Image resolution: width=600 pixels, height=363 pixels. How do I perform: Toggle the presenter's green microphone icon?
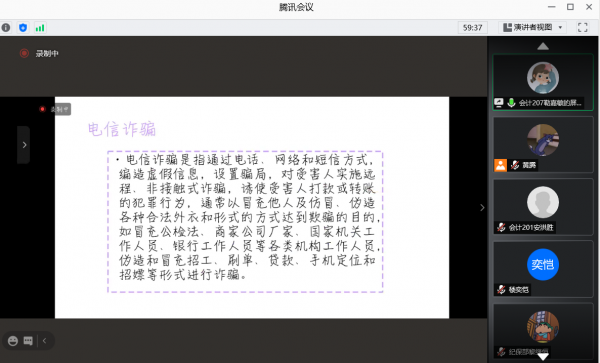pyautogui.click(x=511, y=103)
